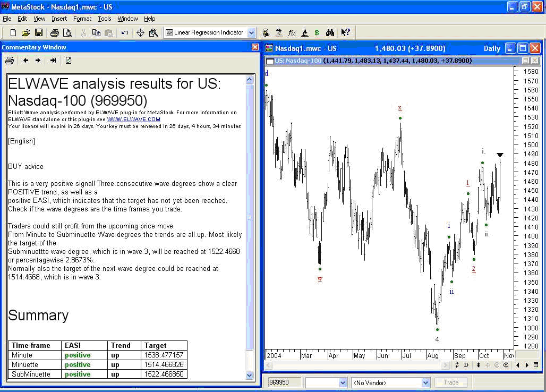Open the f(x) Indicator Builder icon
Viewport: 546px width, 392px height.
click(292, 33)
